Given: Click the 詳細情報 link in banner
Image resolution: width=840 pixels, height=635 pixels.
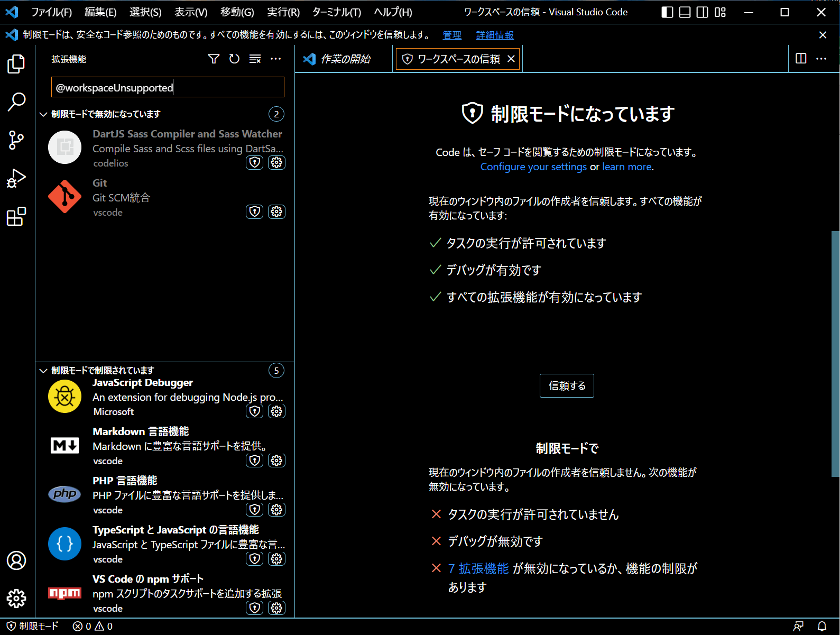Looking at the screenshot, I should [495, 35].
